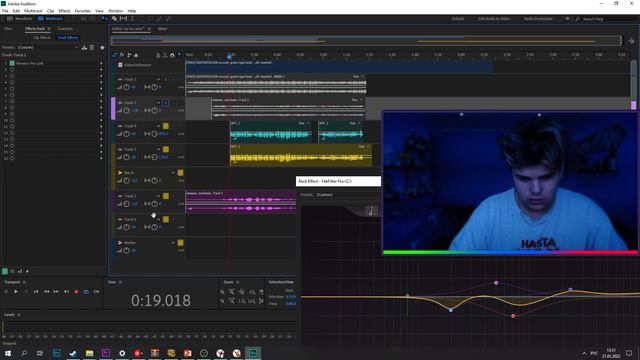
Task: Click the yellow Solo button on Track 4
Action: click(x=166, y=126)
